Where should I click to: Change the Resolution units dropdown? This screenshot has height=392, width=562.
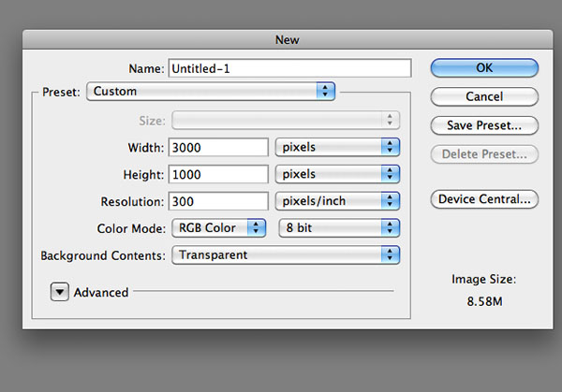pyautogui.click(x=337, y=201)
